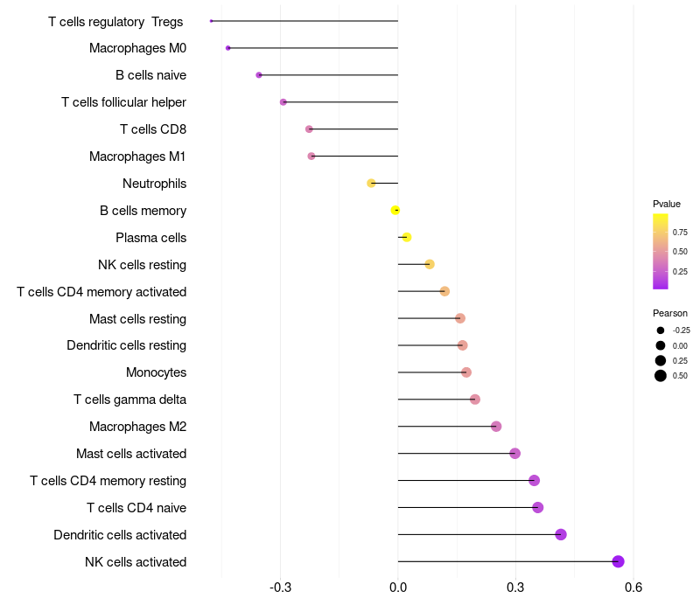Image resolution: width=700 pixels, height=612 pixels.
Task: Select the Mast cells activated dot
Action: coord(514,454)
